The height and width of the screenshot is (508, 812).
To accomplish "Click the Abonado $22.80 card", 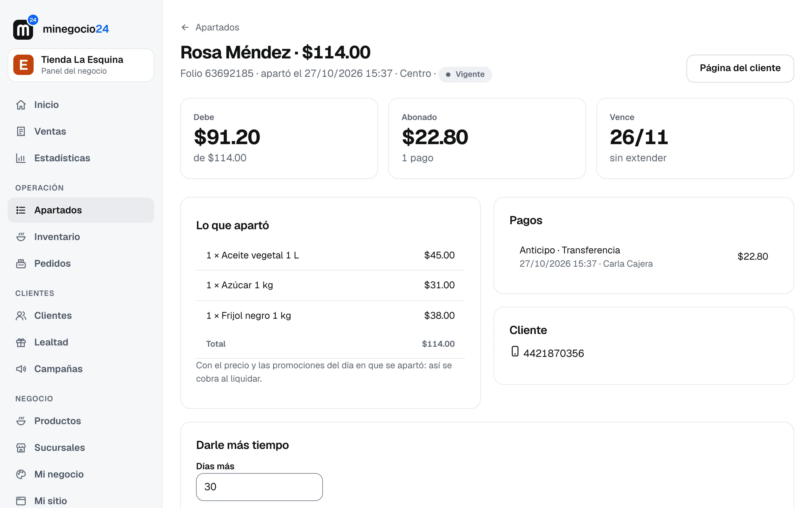I will [x=487, y=138].
